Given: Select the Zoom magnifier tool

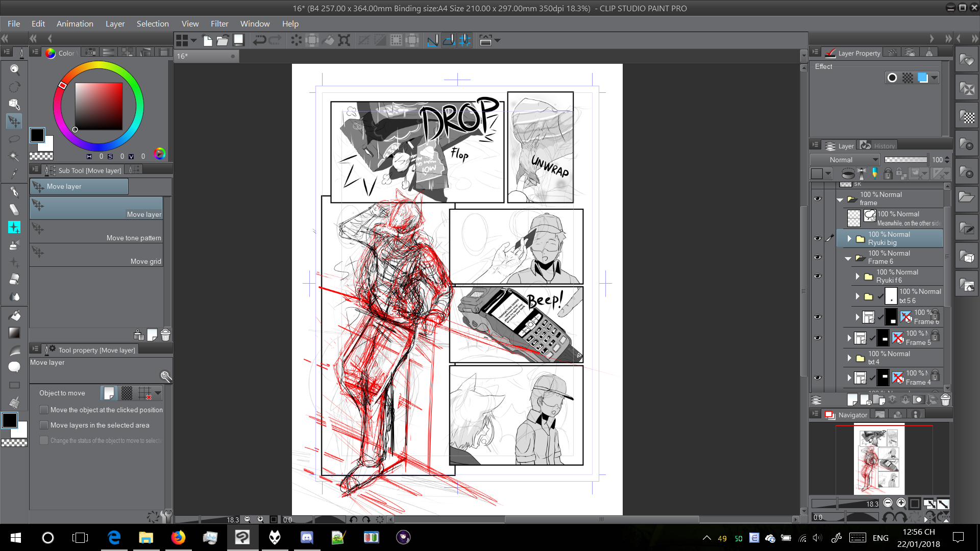Looking at the screenshot, I should (14, 69).
